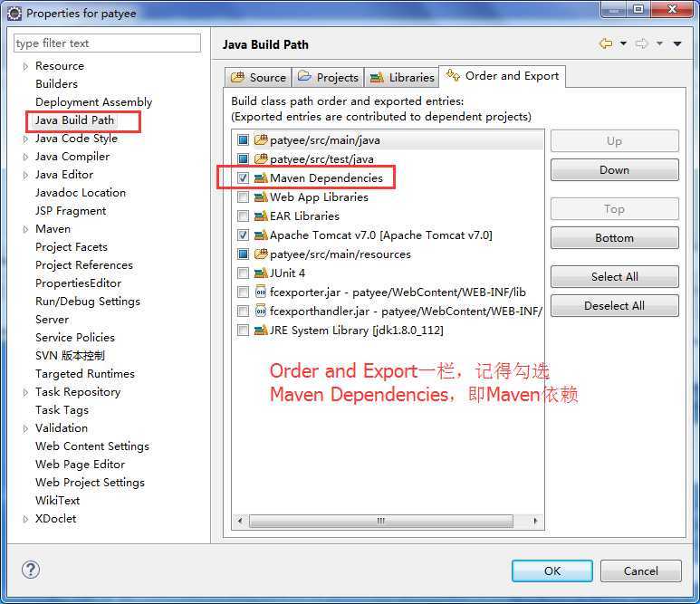Select the Builders tree item
Image resolution: width=700 pixels, height=604 pixels.
point(57,84)
